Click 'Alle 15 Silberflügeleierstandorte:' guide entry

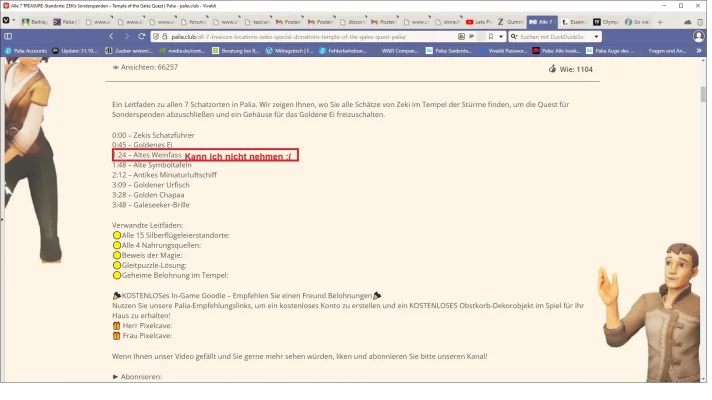171,235
